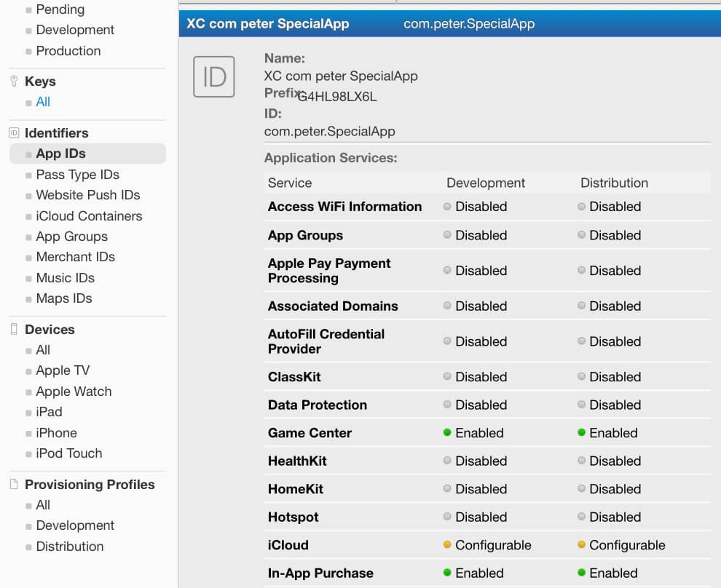Open the All link under Keys
The image size is (721, 588).
tap(43, 102)
